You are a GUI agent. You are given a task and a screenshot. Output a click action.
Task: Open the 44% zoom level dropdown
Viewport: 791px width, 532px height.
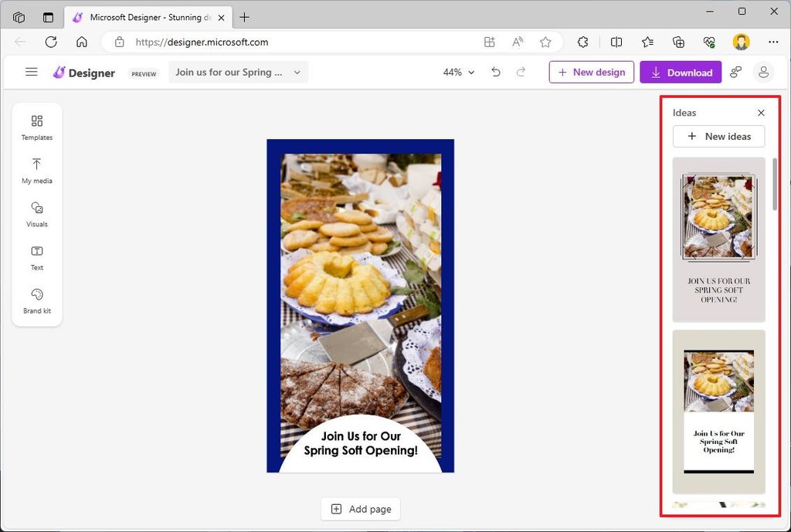[458, 72]
